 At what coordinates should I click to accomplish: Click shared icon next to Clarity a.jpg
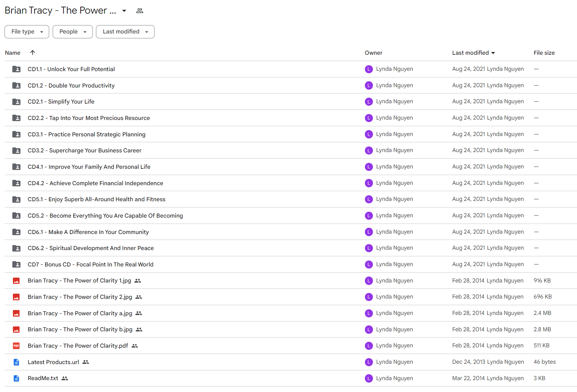pyautogui.click(x=139, y=313)
